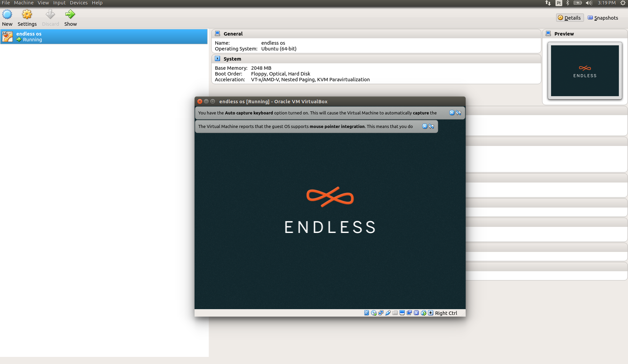The image size is (628, 364).
Task: Open the system power gear menu
Action: point(623,3)
